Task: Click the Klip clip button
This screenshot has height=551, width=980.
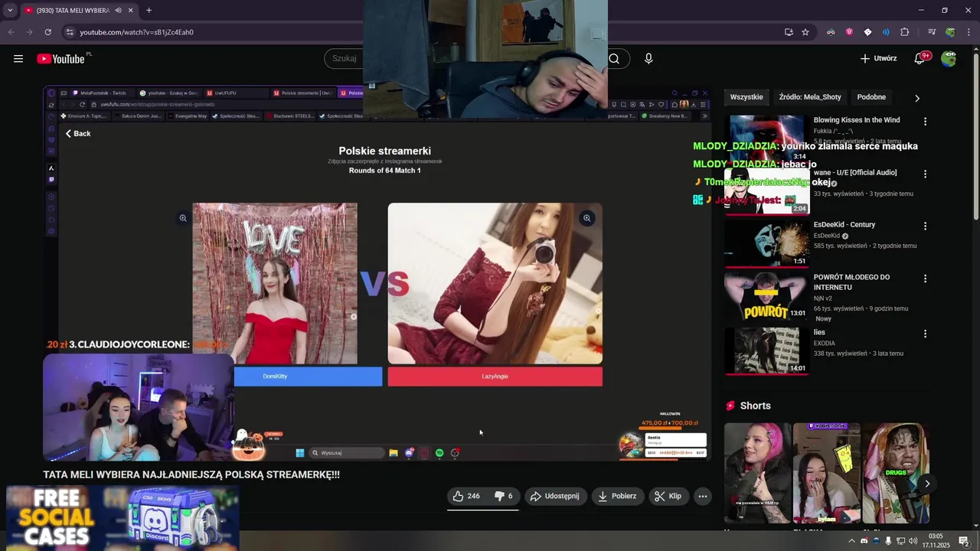Action: [668, 496]
